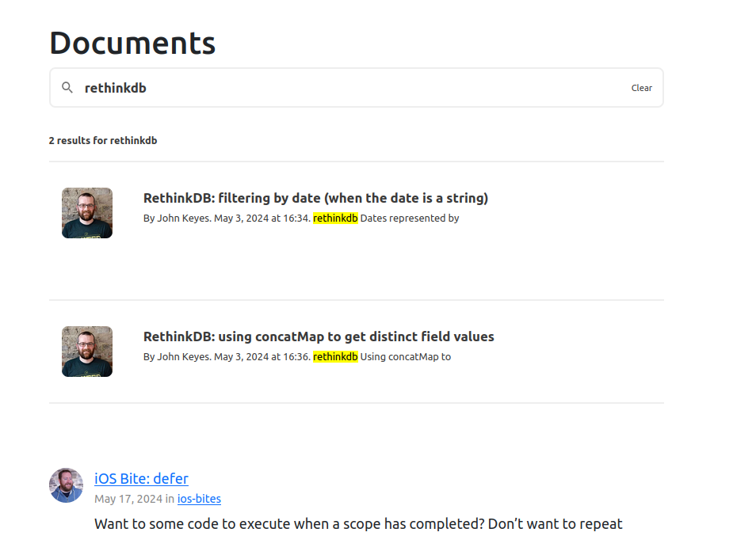Viewport: 756px width, 536px height.
Task: Click the May 17, 2024 post date
Action: pyautogui.click(x=128, y=499)
